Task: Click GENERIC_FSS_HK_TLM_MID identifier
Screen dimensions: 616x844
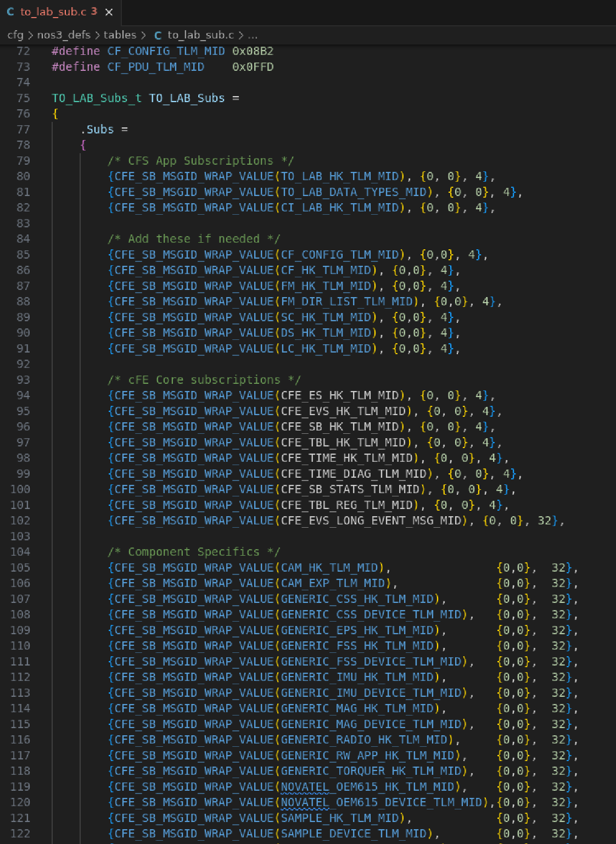Action: (357, 646)
